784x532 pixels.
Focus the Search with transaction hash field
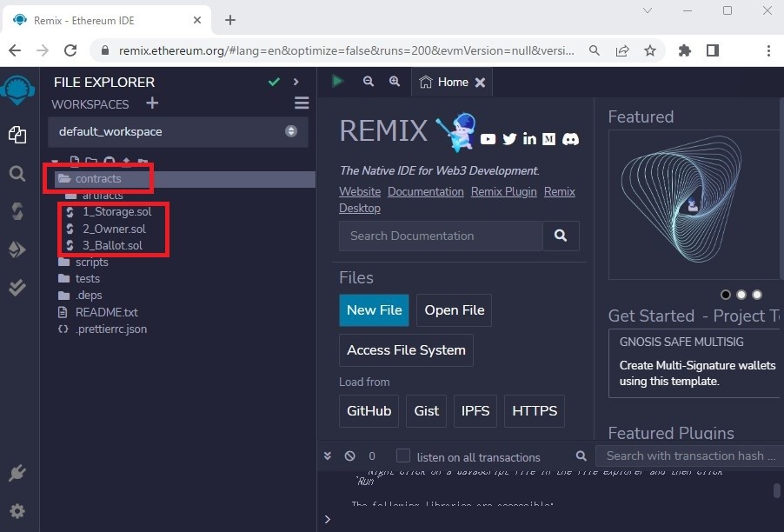[690, 456]
